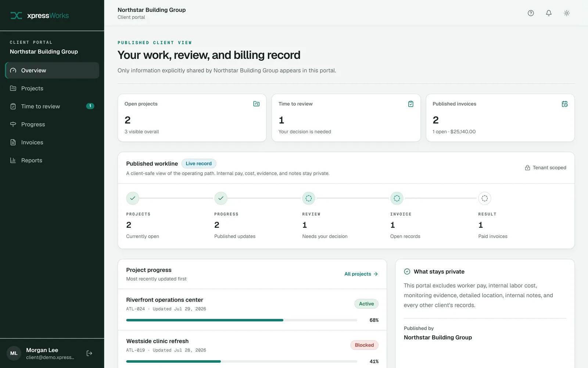Open Projects in the sidebar
The image size is (588, 368).
52,88
